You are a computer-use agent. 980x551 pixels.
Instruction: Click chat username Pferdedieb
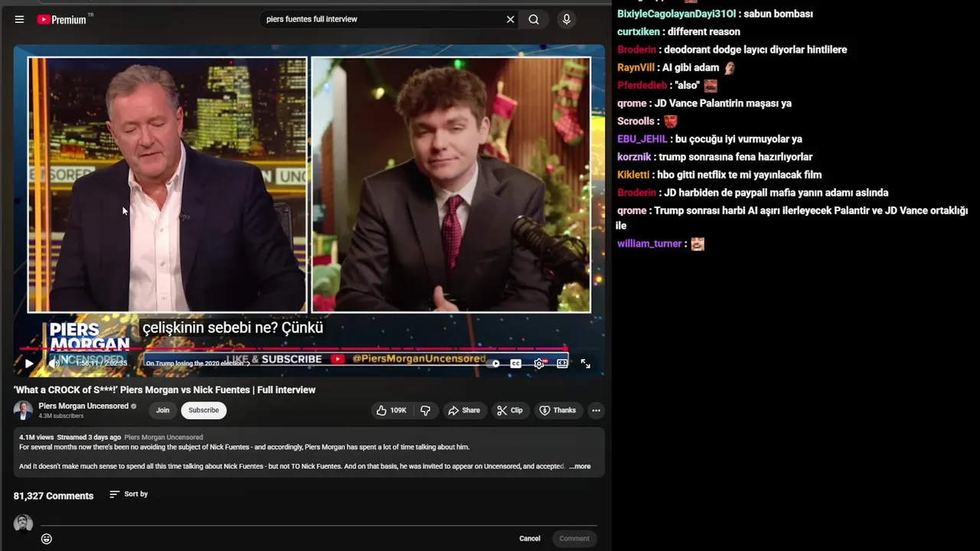tap(642, 86)
